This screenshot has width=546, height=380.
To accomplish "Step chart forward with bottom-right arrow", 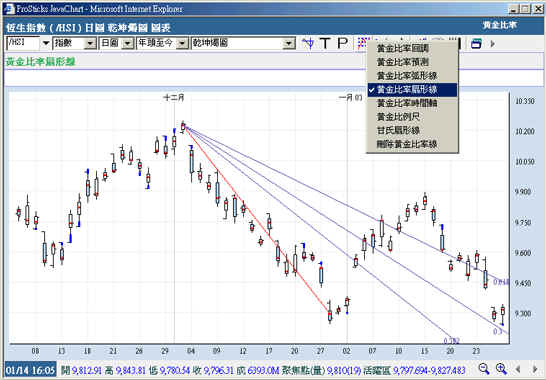I will [x=535, y=369].
